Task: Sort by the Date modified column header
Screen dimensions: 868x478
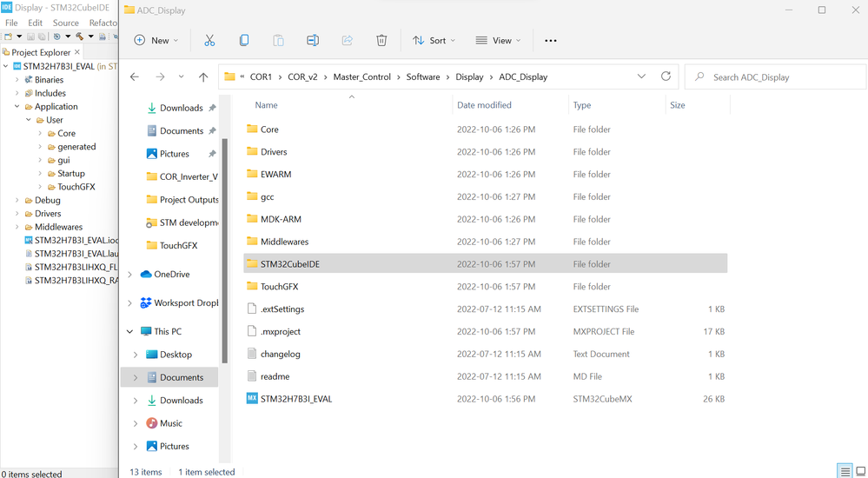Action: pos(484,104)
